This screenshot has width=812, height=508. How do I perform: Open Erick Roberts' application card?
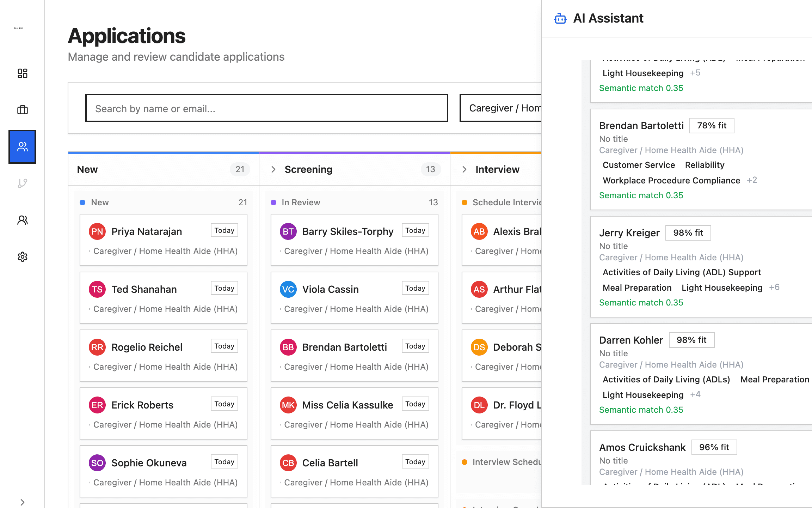(163, 413)
